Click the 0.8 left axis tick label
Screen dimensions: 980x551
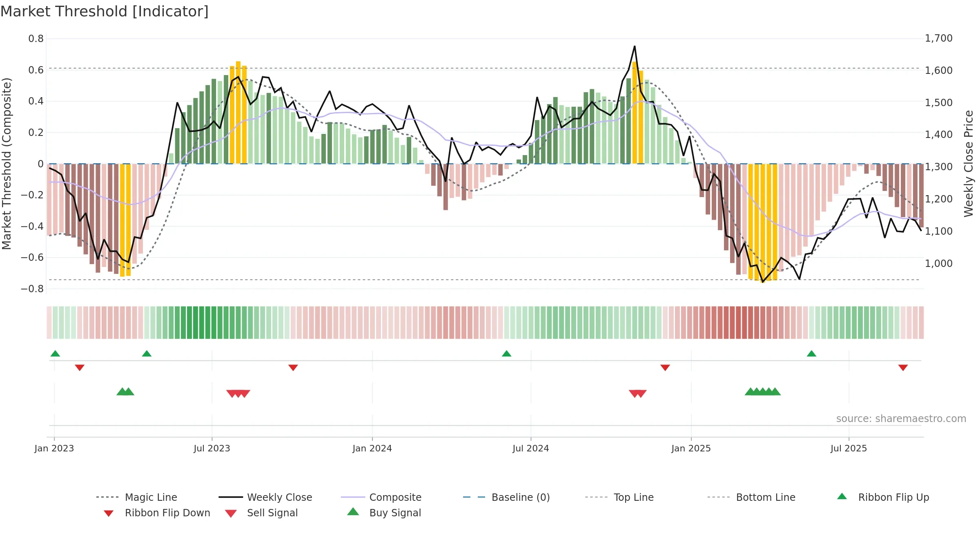click(x=36, y=39)
